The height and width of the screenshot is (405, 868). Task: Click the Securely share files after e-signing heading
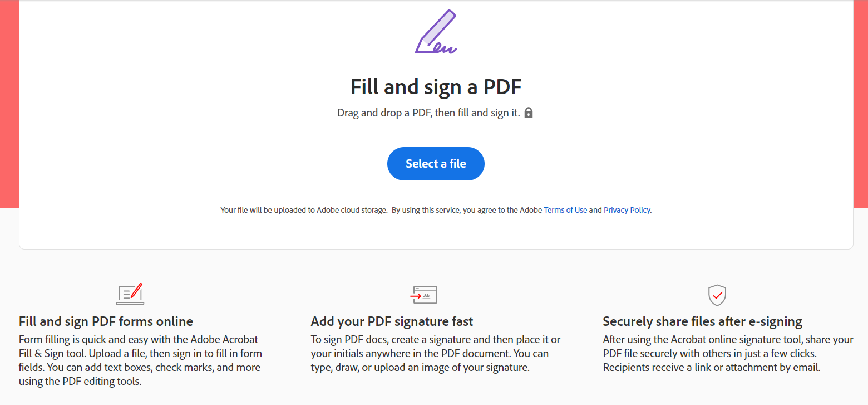[x=702, y=321]
